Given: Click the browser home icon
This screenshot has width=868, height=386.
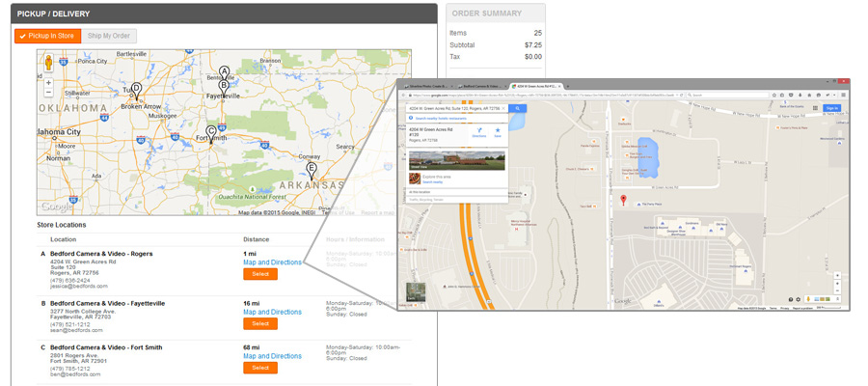Looking at the screenshot, I should [809, 95].
